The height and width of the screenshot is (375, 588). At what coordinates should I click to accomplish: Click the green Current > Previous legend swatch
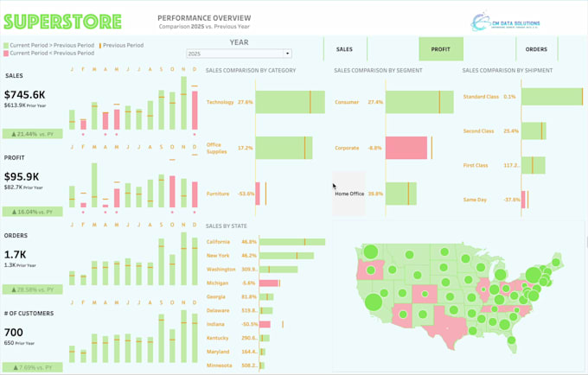tap(6, 45)
